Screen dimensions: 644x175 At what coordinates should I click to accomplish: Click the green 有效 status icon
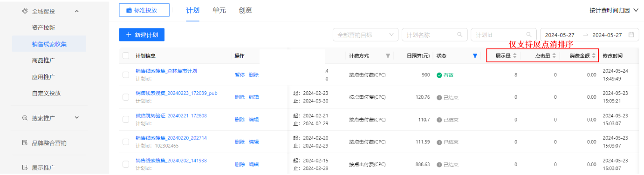tap(439, 75)
